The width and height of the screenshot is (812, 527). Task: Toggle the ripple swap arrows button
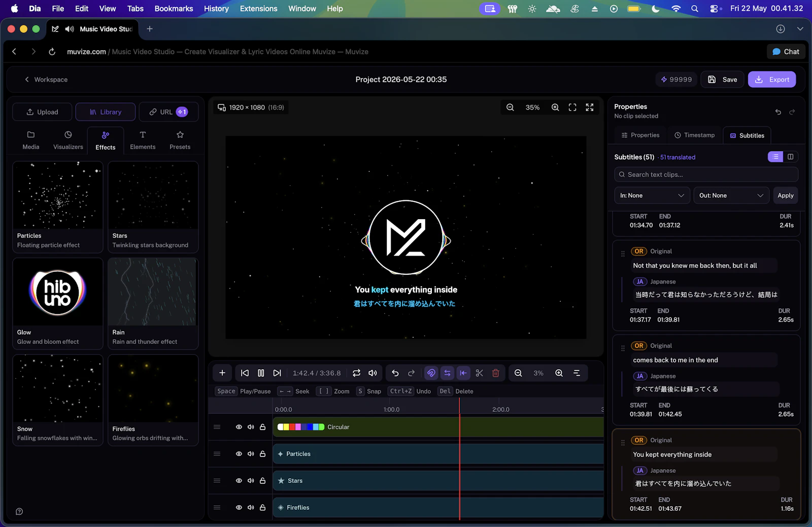click(x=447, y=373)
